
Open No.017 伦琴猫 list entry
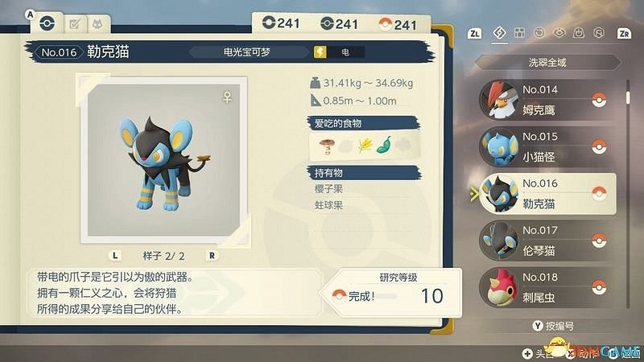point(547,241)
